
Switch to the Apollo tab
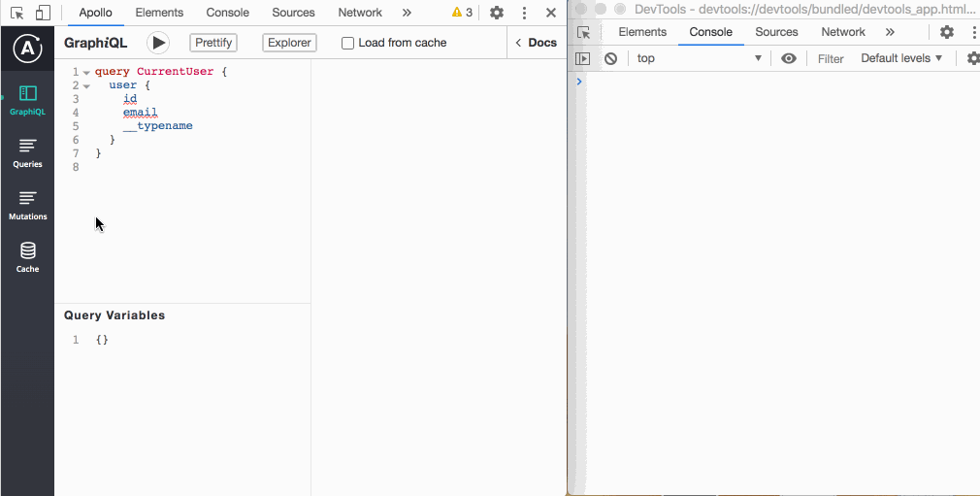tap(96, 13)
